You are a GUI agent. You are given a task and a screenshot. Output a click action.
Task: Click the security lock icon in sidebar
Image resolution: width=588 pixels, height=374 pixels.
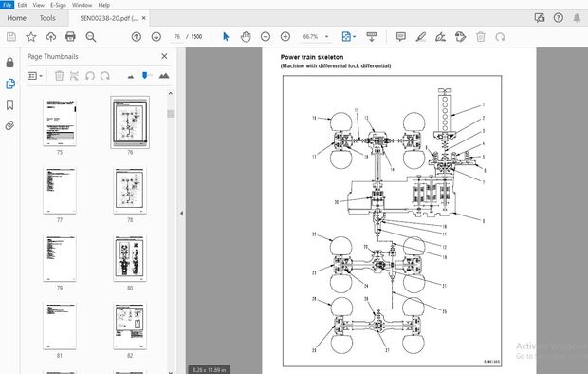point(10,63)
